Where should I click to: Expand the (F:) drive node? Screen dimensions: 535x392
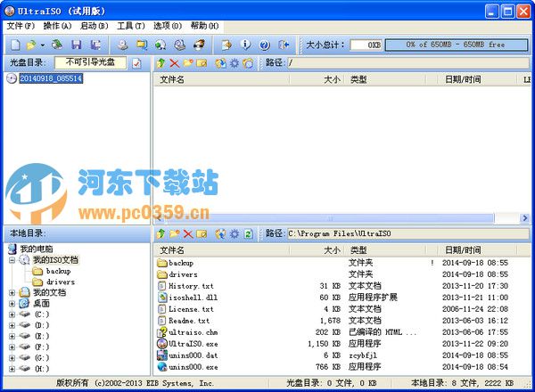(x=12, y=347)
